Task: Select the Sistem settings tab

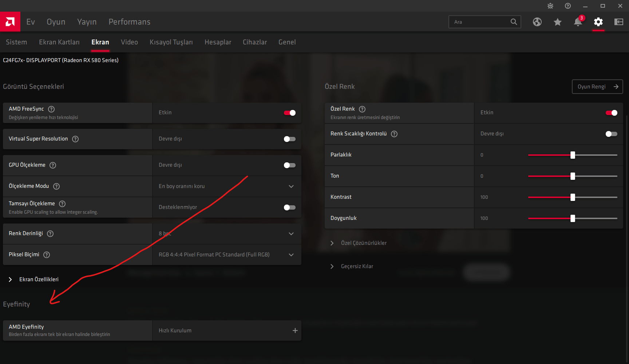Action: pos(16,42)
